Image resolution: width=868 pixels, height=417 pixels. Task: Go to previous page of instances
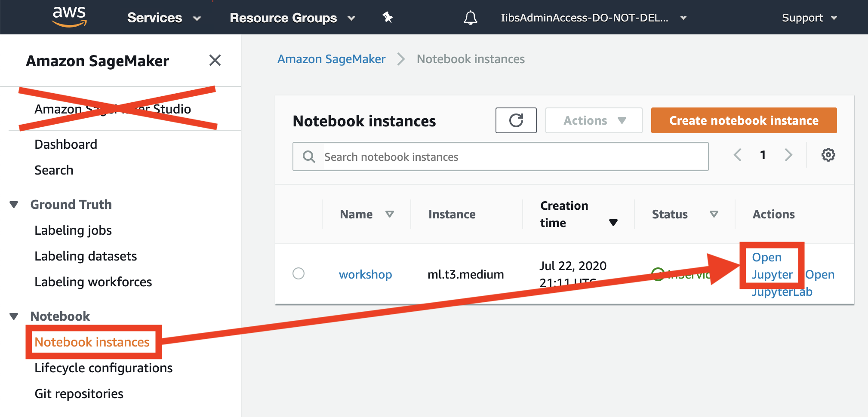click(x=737, y=155)
